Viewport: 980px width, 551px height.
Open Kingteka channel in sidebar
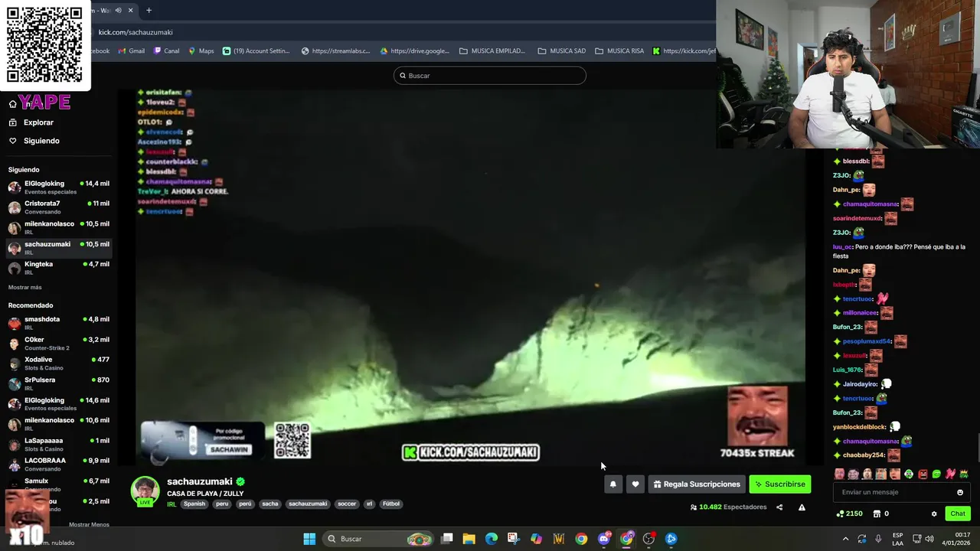59,267
